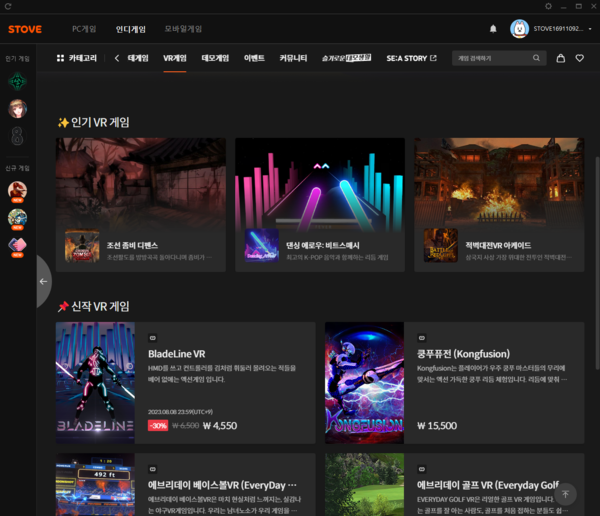
Task: Click the user profile avatar
Action: tap(519, 29)
